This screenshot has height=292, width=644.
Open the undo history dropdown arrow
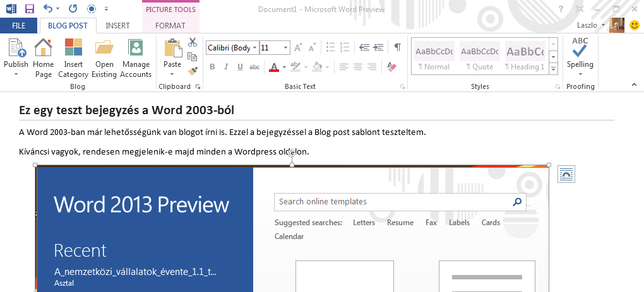pos(58,9)
